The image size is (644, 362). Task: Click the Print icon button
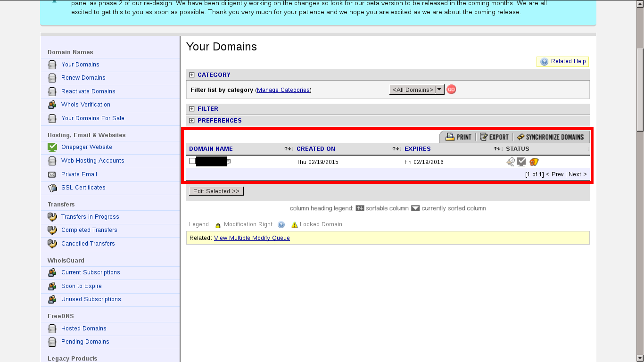click(450, 137)
